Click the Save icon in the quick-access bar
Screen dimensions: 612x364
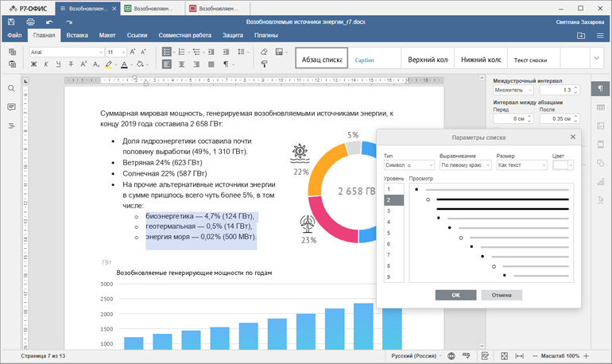[x=12, y=22]
